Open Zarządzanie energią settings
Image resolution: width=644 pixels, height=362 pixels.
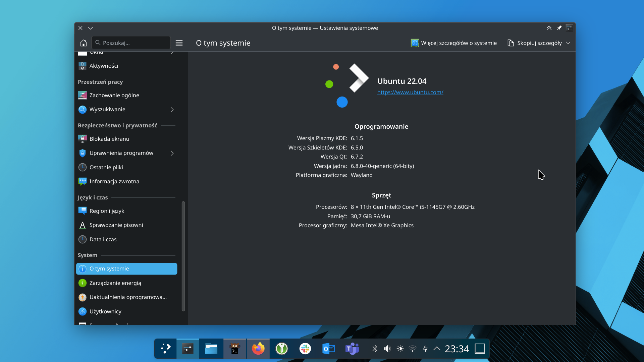pyautogui.click(x=126, y=283)
